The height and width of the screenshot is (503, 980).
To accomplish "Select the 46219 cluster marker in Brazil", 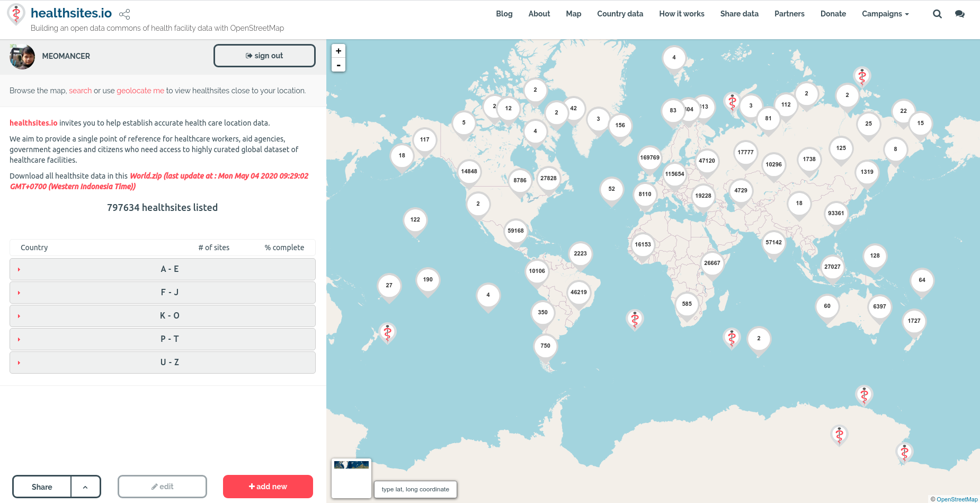I will tap(578, 292).
